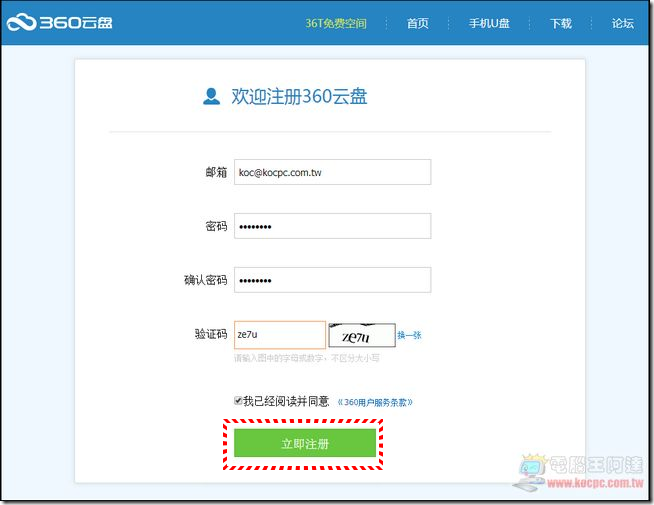
Task: Focus the 密码 password field
Action: point(332,226)
